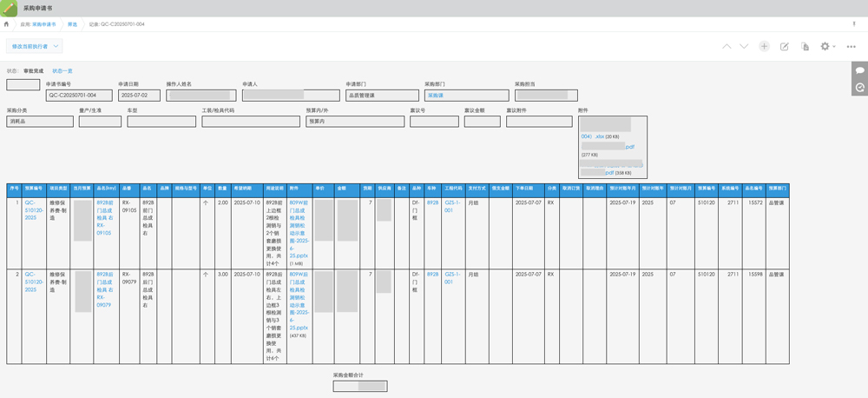Click the edit record pencil icon
Screen dimensions: 868x398
785,46
